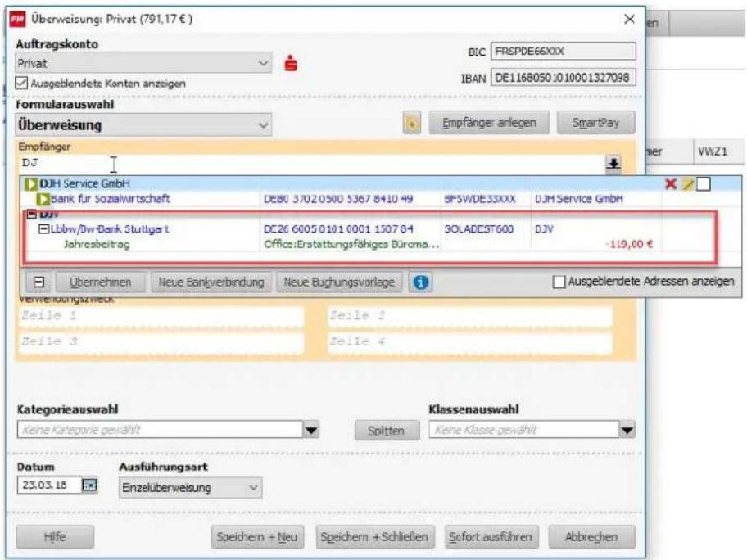Viewport: 747px width, 560px height.
Task: Click Verwendungszweck Zeile 3 field
Action: point(161,342)
